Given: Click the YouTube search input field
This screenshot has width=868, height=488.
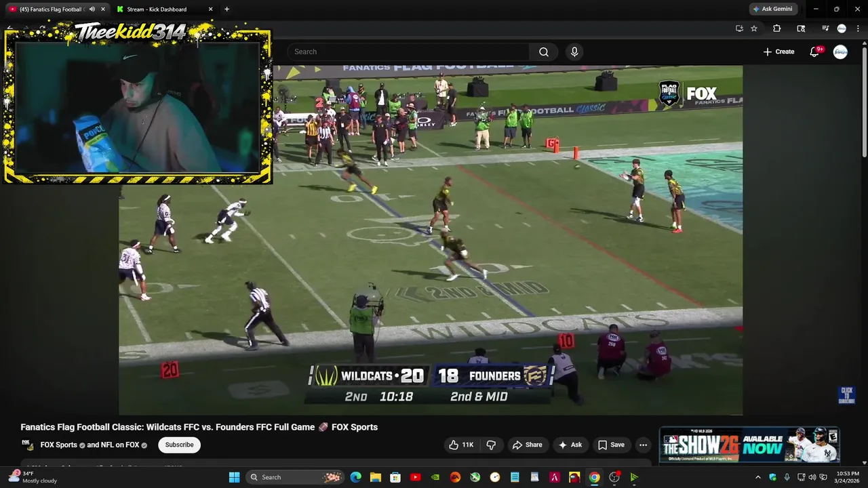Looking at the screenshot, I should pos(408,52).
